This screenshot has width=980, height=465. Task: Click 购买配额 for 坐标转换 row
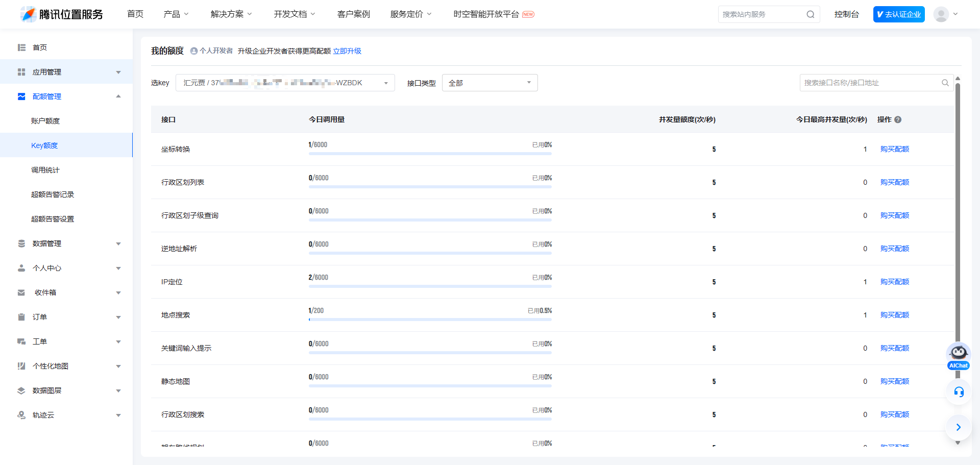(894, 149)
